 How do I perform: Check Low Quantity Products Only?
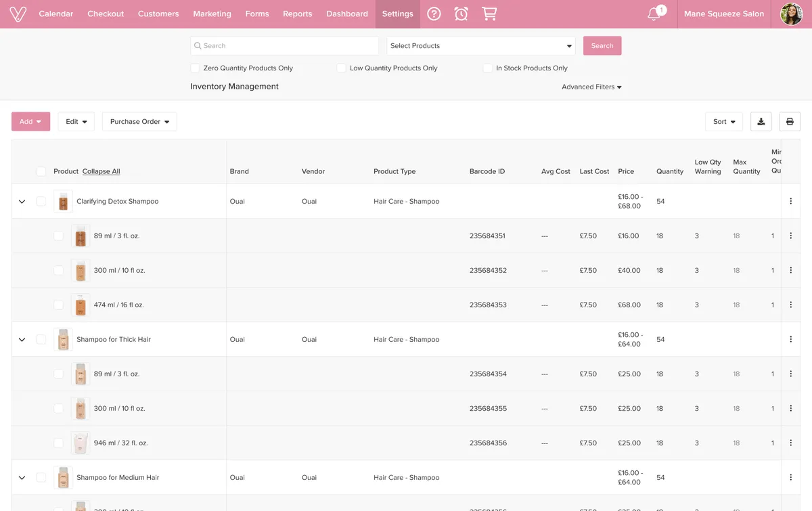(x=341, y=68)
